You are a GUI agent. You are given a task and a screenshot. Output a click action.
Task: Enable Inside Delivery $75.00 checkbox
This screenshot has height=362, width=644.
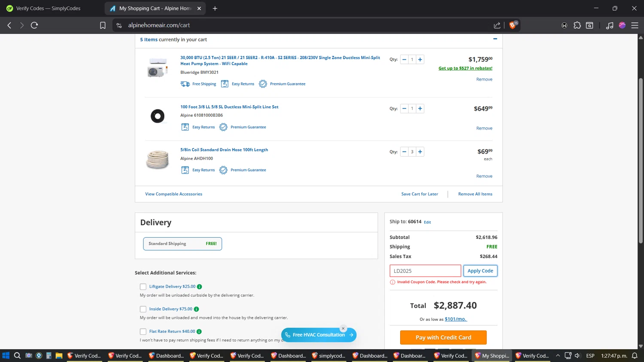(143, 309)
